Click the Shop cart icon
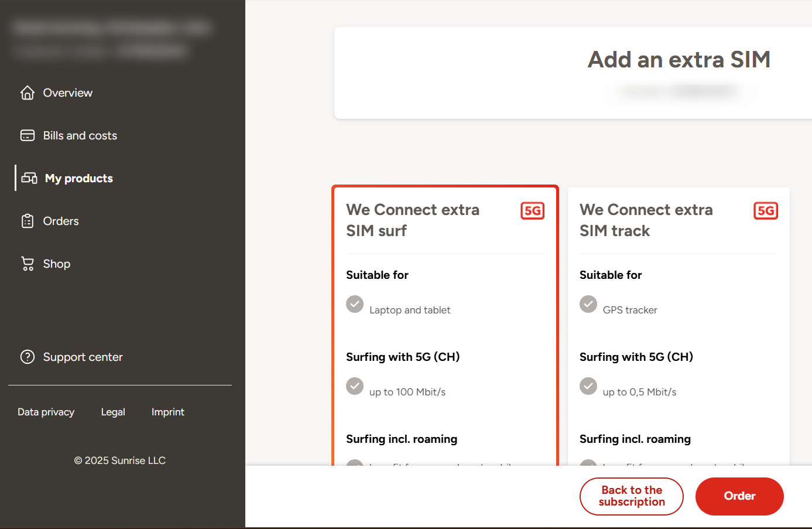The width and height of the screenshot is (812, 529). click(x=28, y=264)
